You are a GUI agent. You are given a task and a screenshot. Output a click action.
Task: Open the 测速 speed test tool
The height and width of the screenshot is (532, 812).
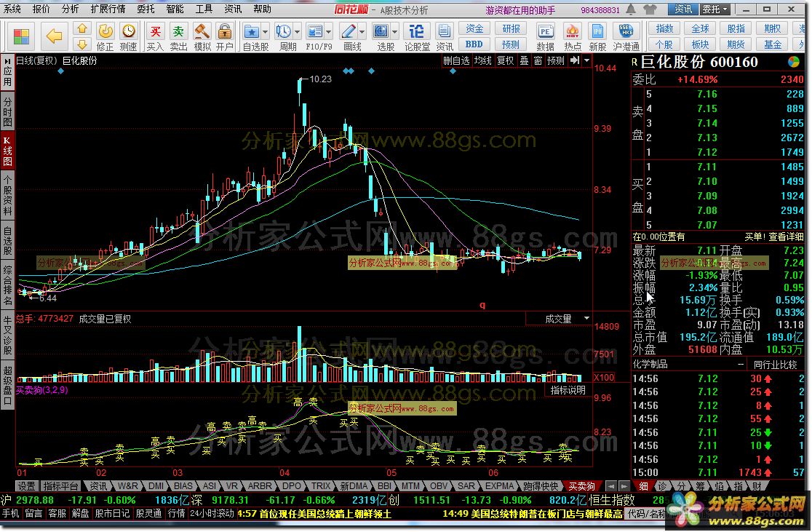129,37
